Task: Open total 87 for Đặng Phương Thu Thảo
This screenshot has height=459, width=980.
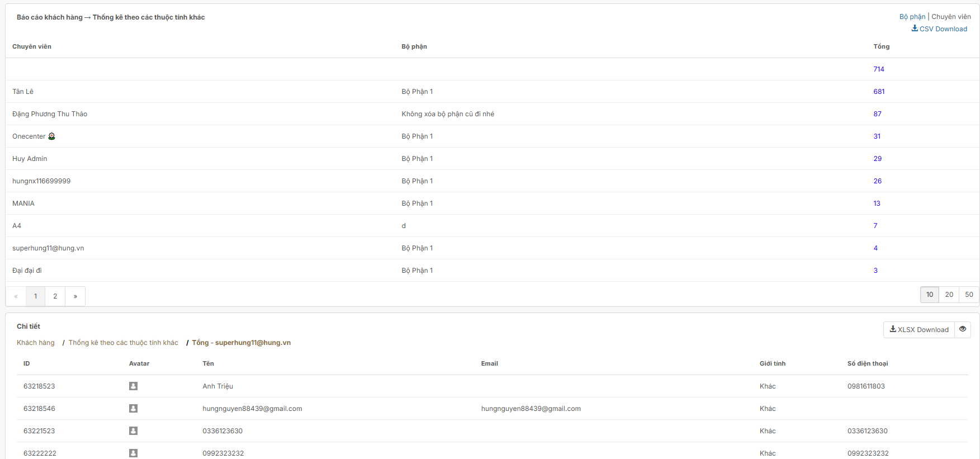Action: click(x=877, y=114)
